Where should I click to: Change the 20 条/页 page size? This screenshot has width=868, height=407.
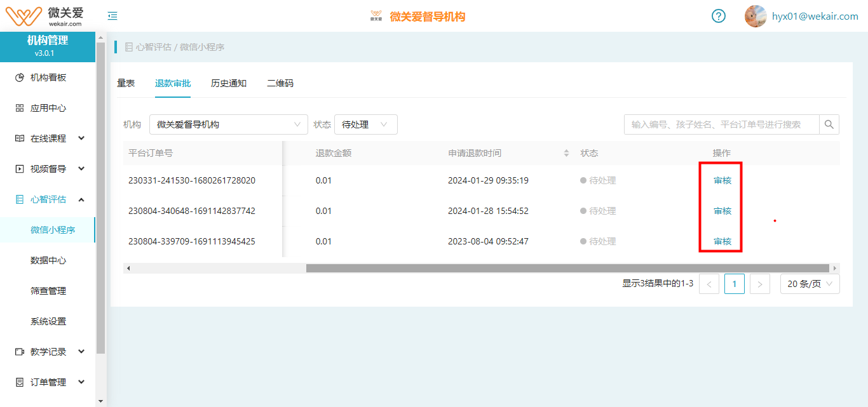point(810,284)
